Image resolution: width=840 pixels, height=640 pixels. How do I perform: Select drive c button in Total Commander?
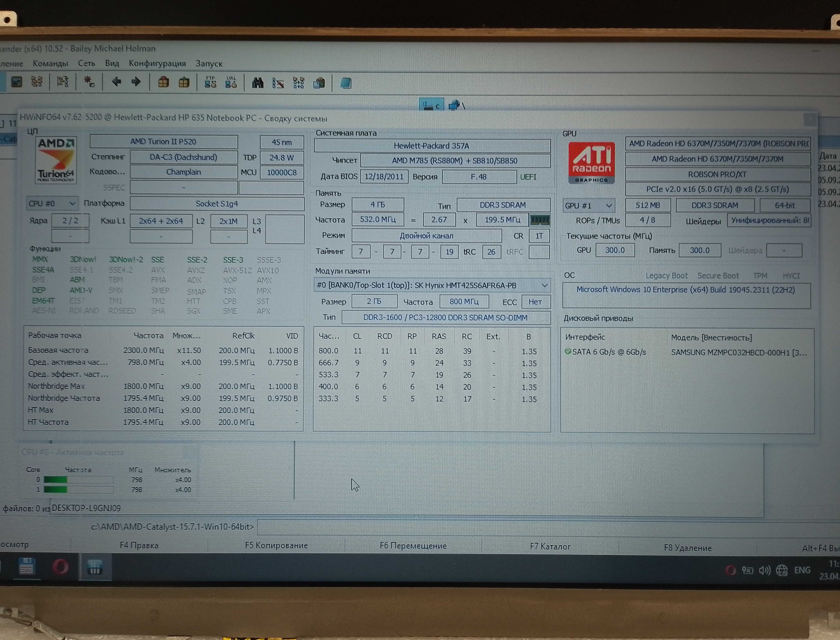point(432,105)
